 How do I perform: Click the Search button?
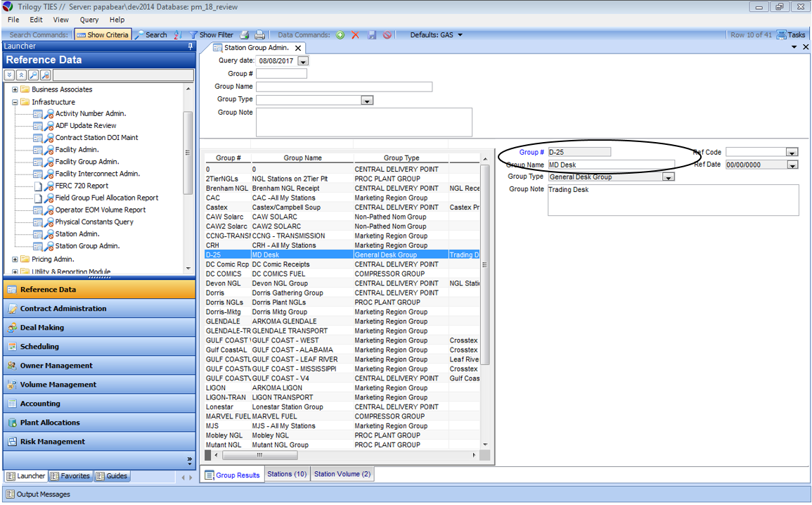point(151,35)
